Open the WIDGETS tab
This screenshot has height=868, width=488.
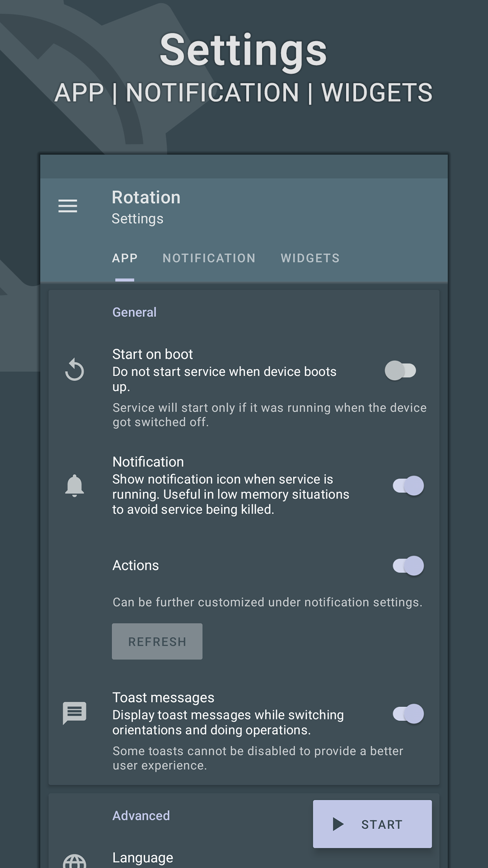point(310,258)
